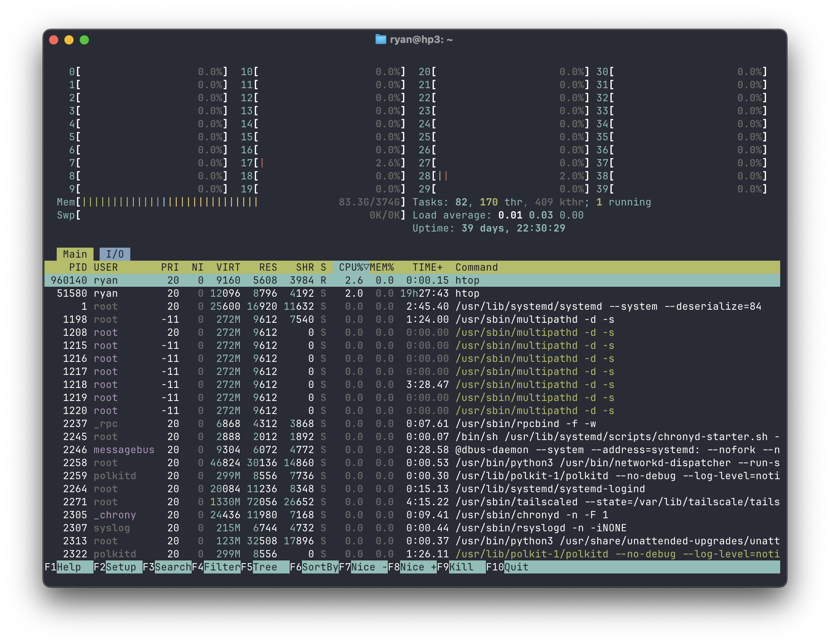The width and height of the screenshot is (830, 644).
Task: Click the Uptime 39 days readout
Action: pyautogui.click(x=489, y=228)
